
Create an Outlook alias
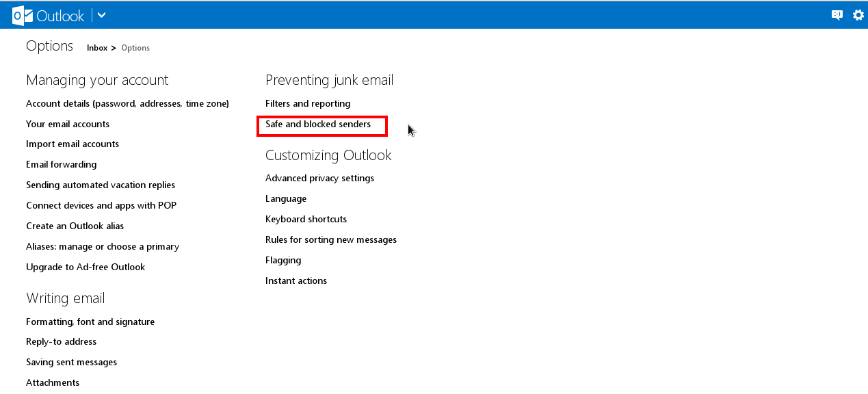[x=75, y=226]
